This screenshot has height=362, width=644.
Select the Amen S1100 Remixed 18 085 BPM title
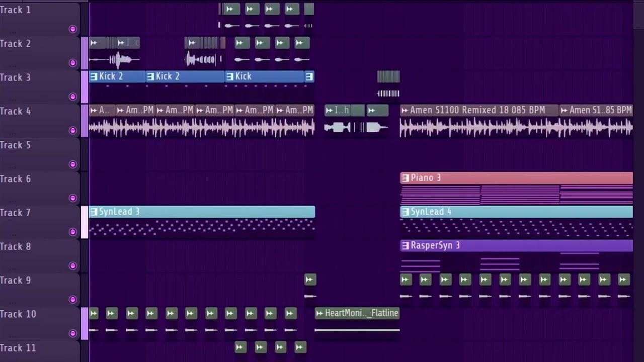click(477, 110)
